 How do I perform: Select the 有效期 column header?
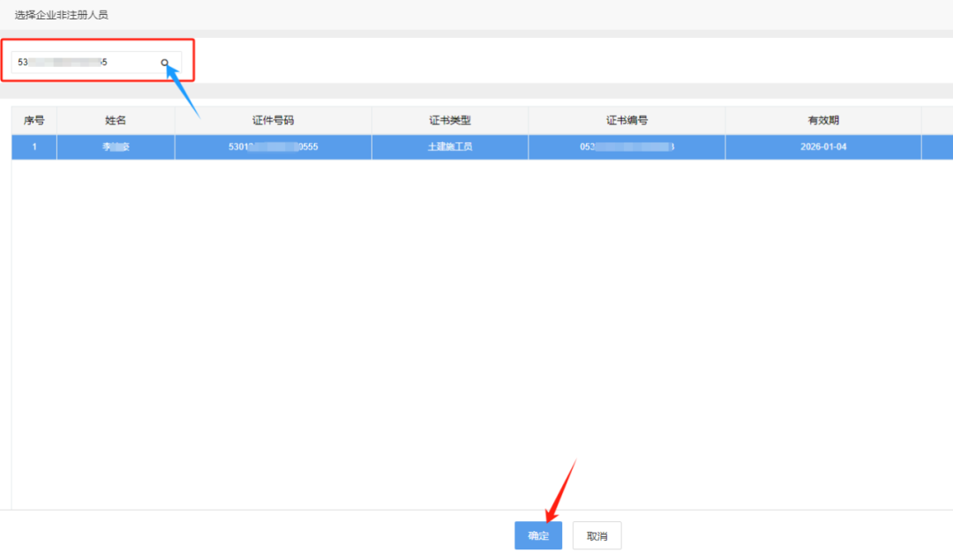pos(823,120)
